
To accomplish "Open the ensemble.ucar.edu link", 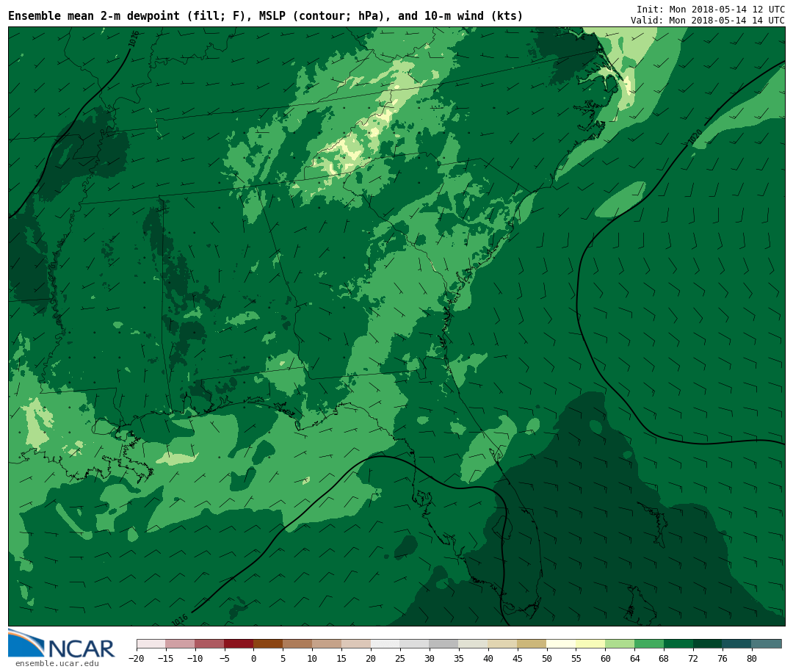I will coord(57,664).
